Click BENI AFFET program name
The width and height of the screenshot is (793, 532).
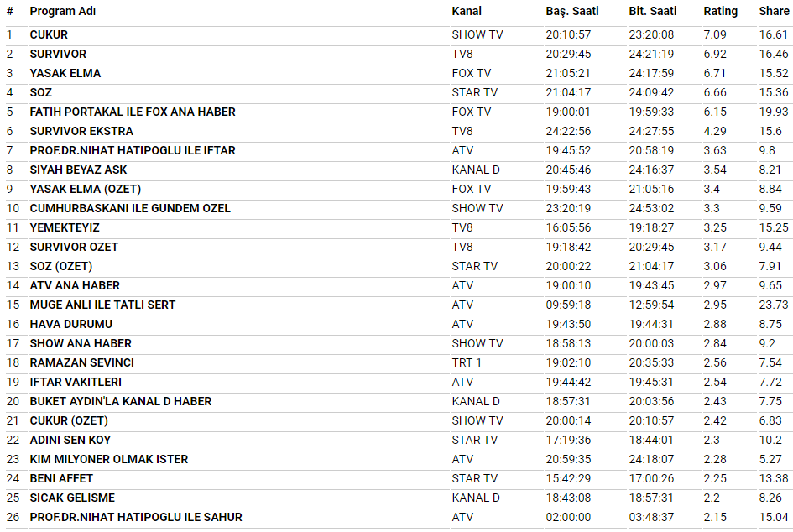tap(62, 478)
